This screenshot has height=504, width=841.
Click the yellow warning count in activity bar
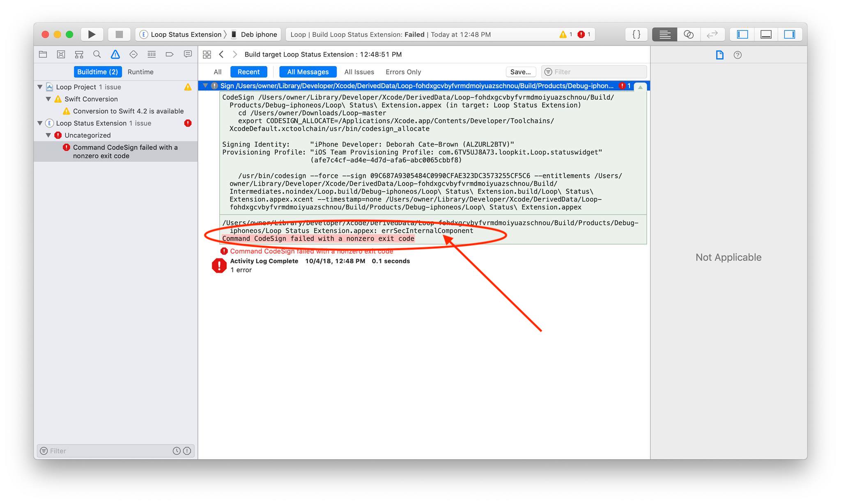tap(566, 34)
